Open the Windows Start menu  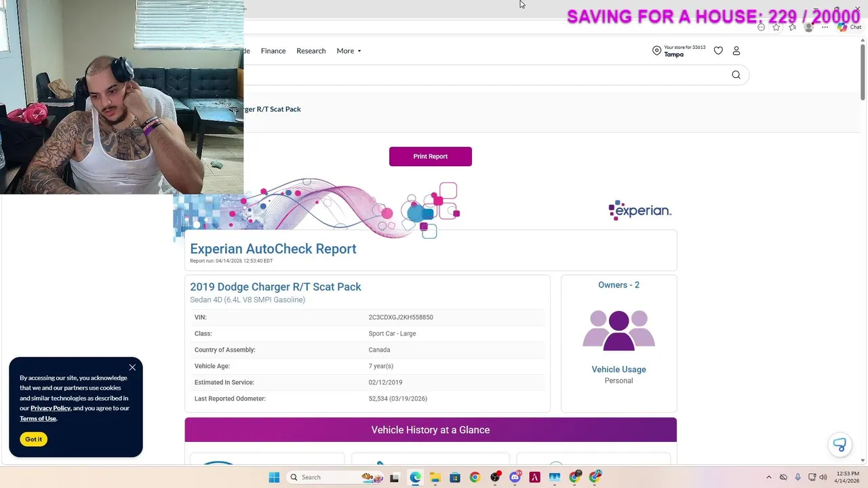[274, 477]
